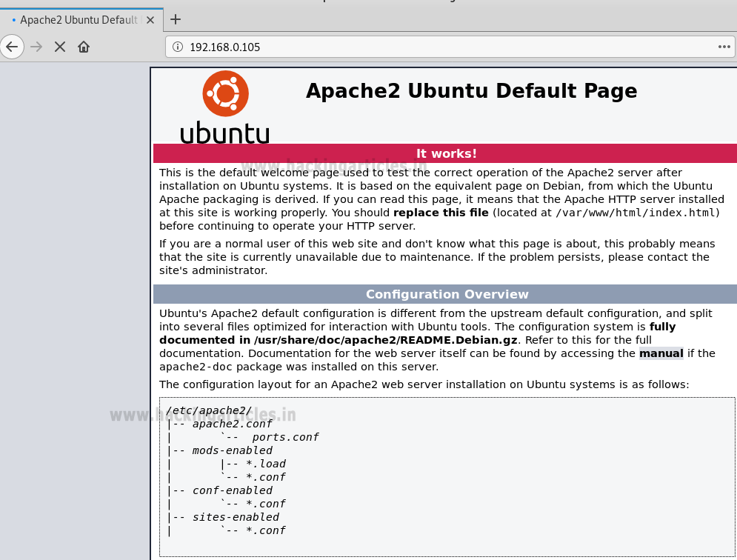
Task: Open the manual documentation link
Action: pyautogui.click(x=661, y=353)
